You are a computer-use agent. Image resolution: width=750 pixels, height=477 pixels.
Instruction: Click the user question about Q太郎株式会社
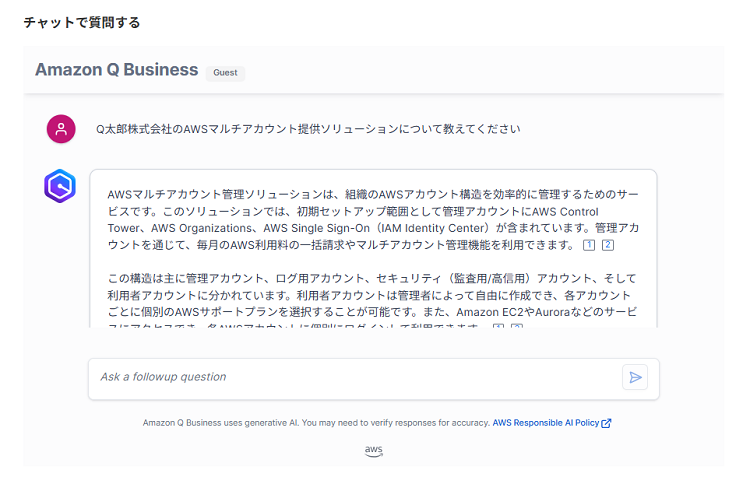[x=308, y=129]
